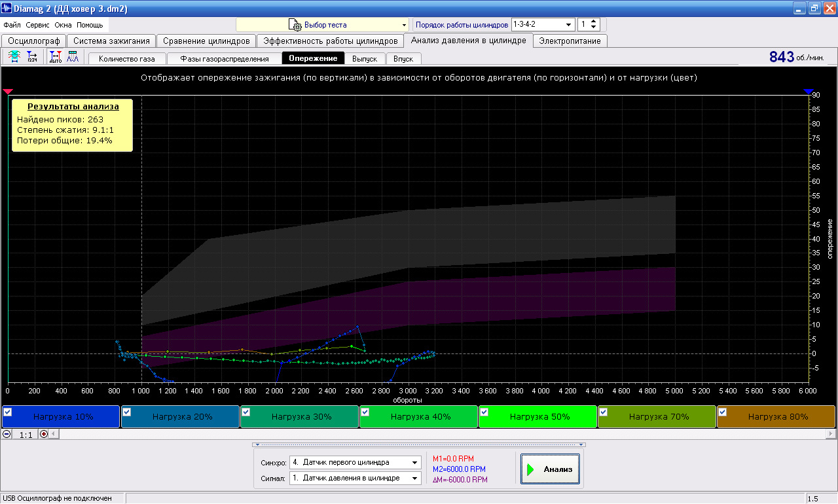838x504 pixels.
Task: Toggle the Нагрузка 40% checkbox
Action: [365, 412]
